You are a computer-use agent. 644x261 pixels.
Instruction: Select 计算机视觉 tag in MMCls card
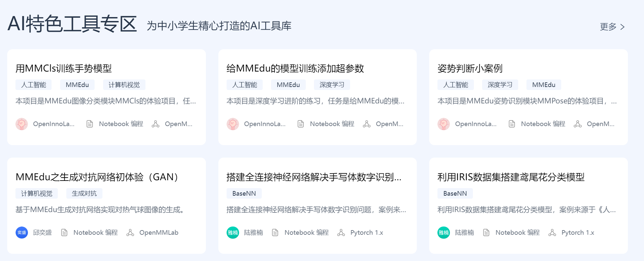[124, 85]
